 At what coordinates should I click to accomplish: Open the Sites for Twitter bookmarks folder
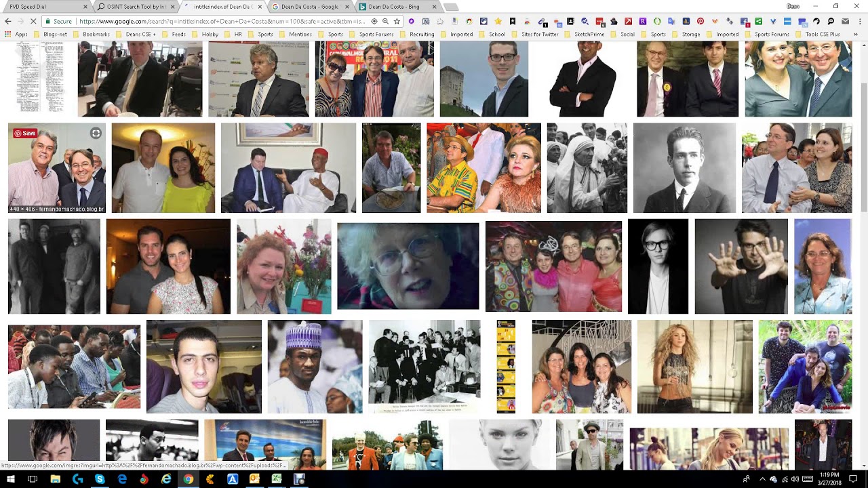click(534, 34)
